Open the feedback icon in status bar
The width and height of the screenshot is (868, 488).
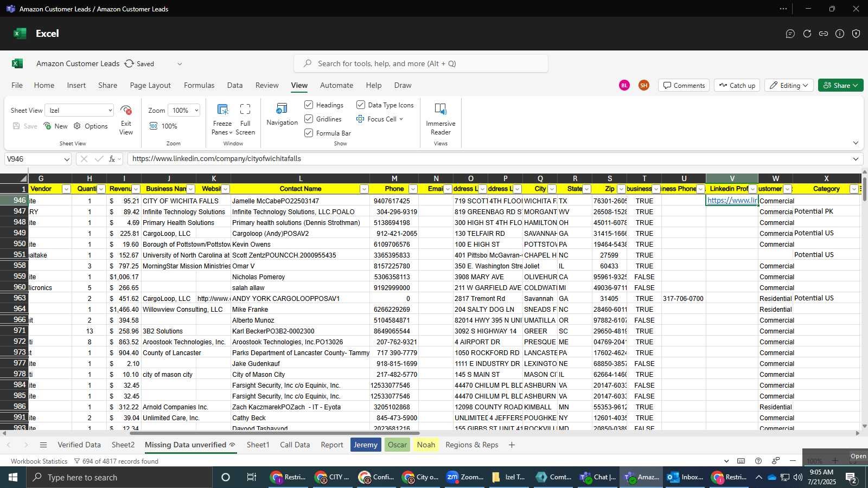[776, 461]
